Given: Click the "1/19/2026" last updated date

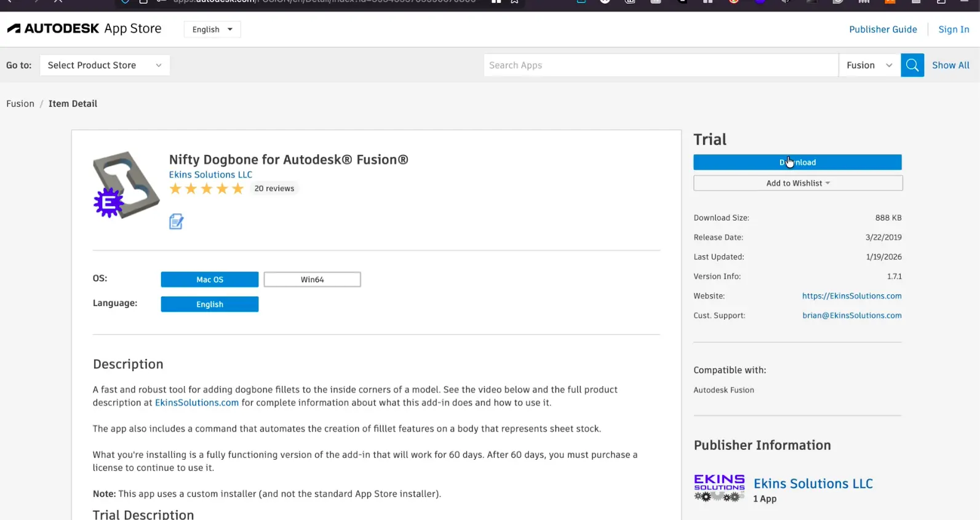Looking at the screenshot, I should [x=884, y=258].
